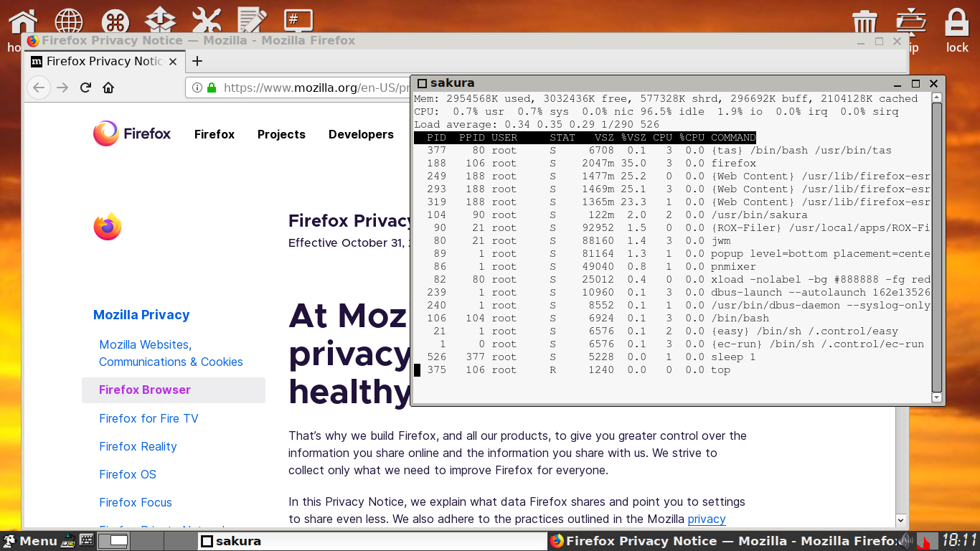Select the Firefox Privacy Notice tab

[104, 61]
